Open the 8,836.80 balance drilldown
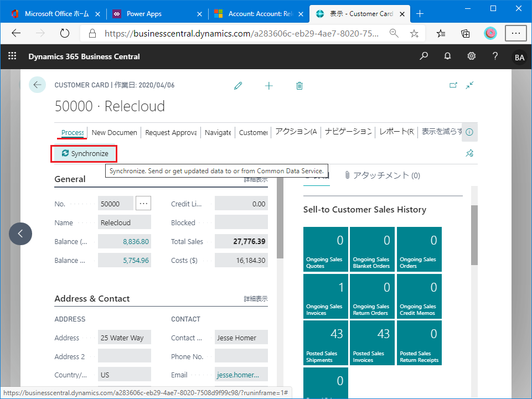Viewport: 532px width, 399px height. (136, 242)
